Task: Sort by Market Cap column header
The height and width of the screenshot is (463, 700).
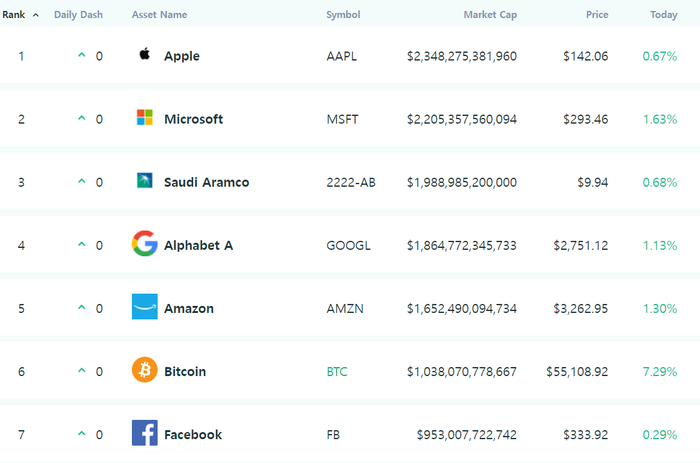Action: click(x=490, y=15)
